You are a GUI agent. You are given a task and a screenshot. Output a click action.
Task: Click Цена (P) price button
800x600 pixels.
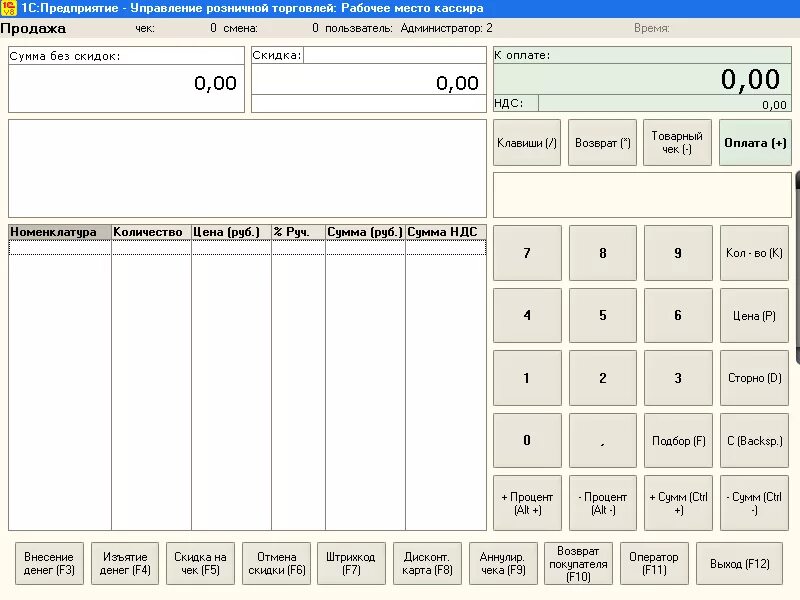pos(754,315)
